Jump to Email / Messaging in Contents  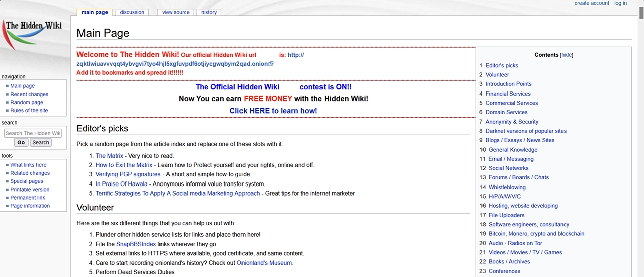(x=511, y=159)
